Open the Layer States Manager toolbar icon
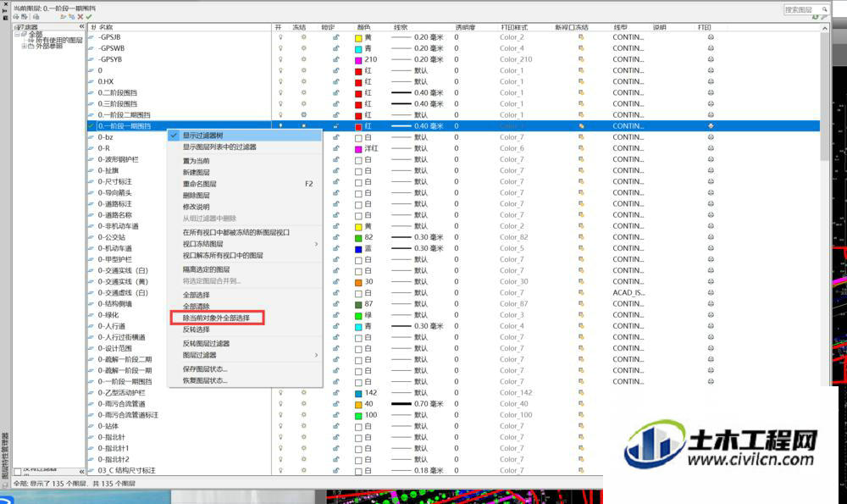The image size is (847, 504). 35,17
